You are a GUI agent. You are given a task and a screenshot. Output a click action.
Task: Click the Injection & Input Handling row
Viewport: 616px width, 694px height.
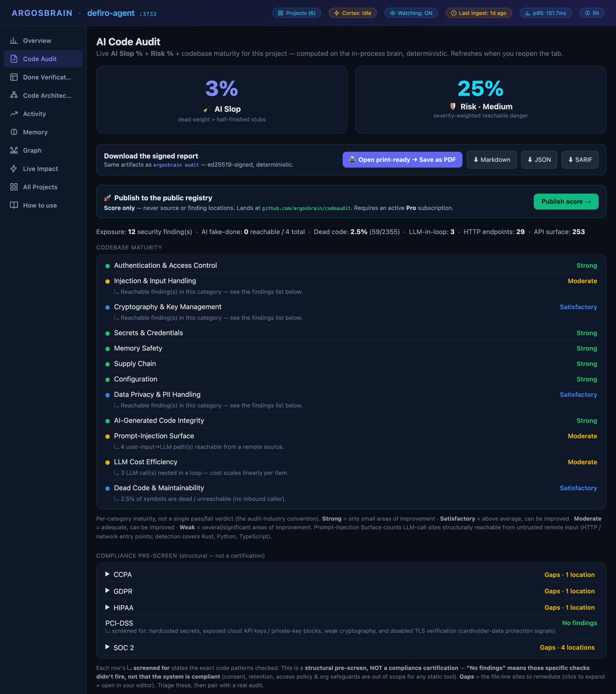tap(351, 286)
